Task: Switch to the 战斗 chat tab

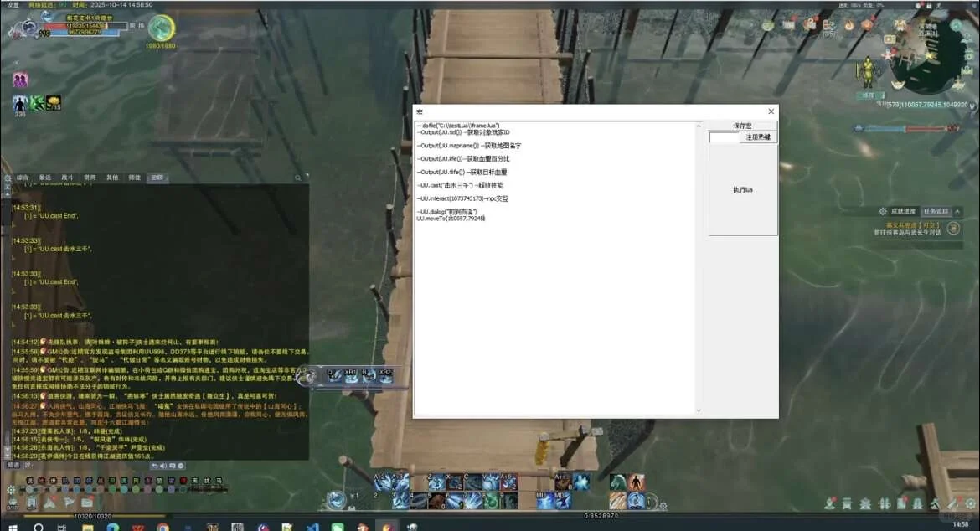Action: (68, 178)
